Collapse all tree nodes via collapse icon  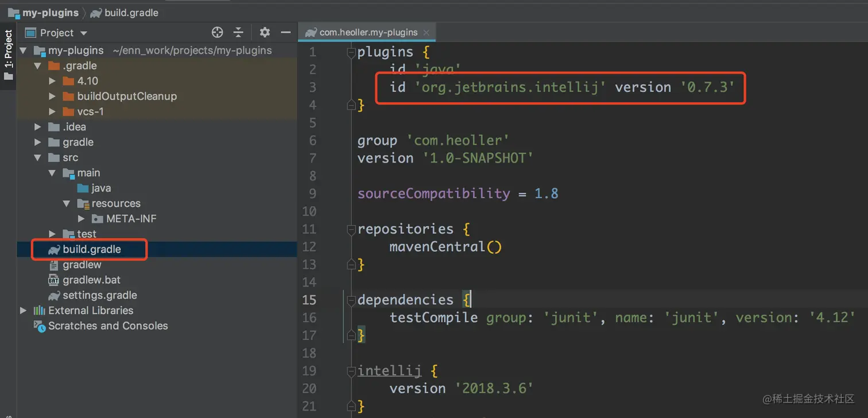[238, 32]
